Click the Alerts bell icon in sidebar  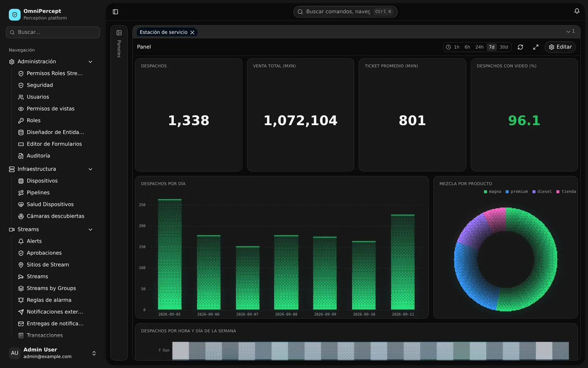coord(21,241)
